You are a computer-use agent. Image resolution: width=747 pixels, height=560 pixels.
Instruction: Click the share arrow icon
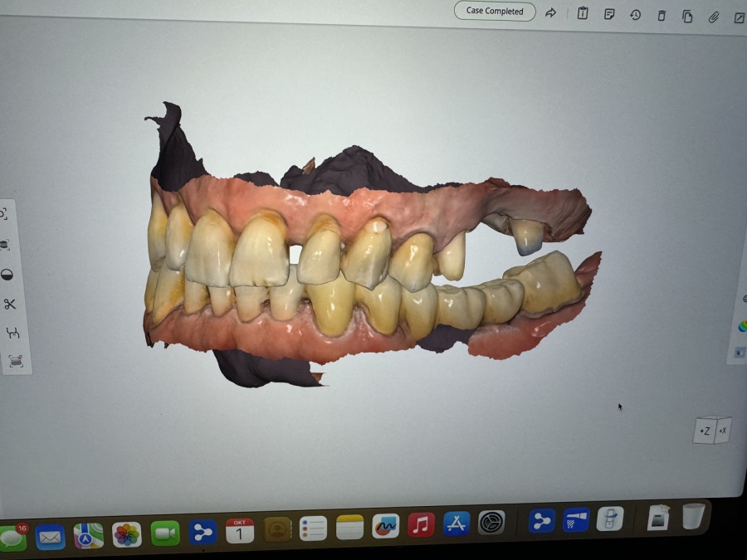[550, 12]
